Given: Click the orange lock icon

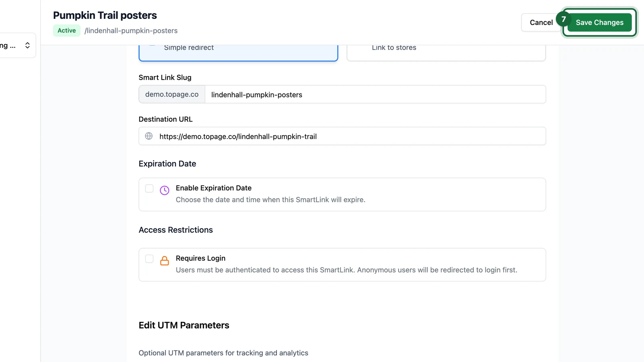Looking at the screenshot, I should click(165, 261).
